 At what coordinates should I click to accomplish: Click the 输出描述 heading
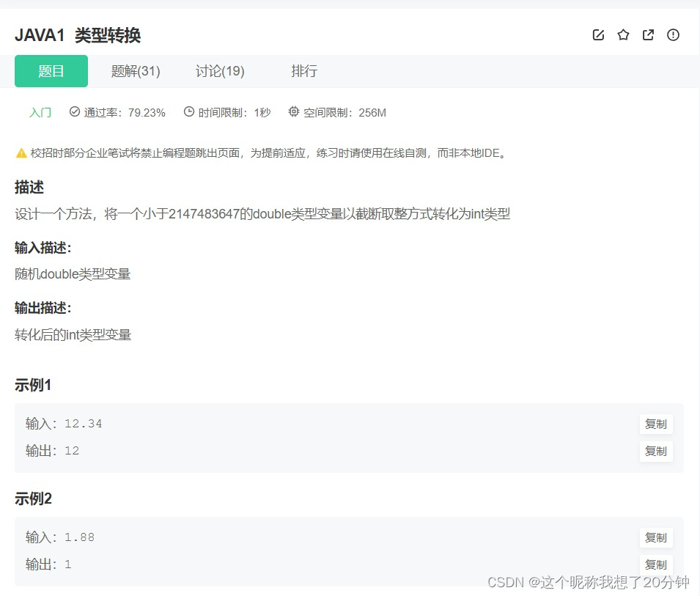point(43,308)
